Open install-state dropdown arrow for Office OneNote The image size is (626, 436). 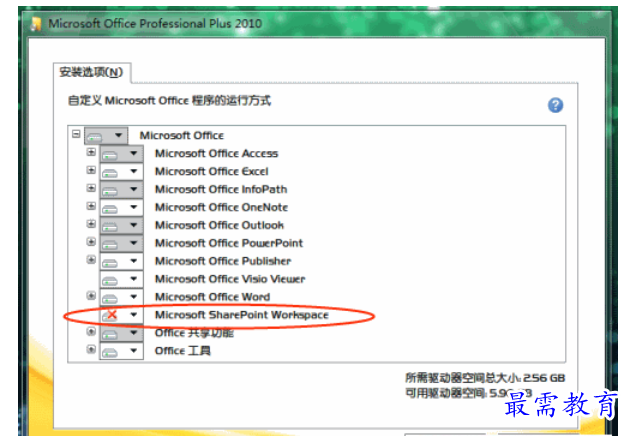(x=134, y=207)
